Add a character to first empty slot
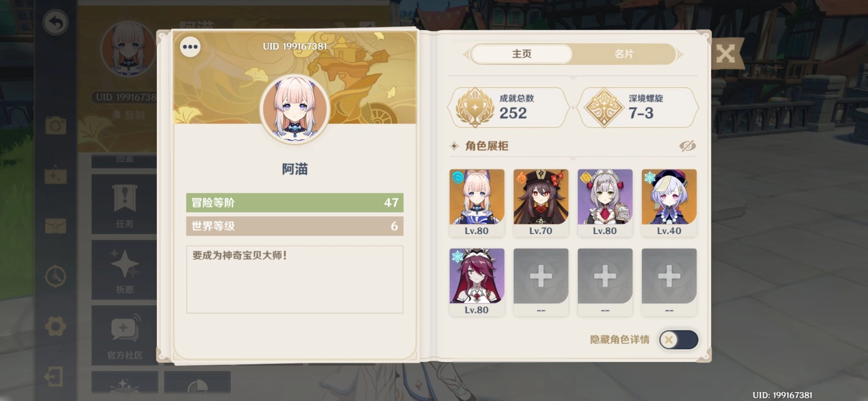The height and width of the screenshot is (401, 868). (x=541, y=282)
